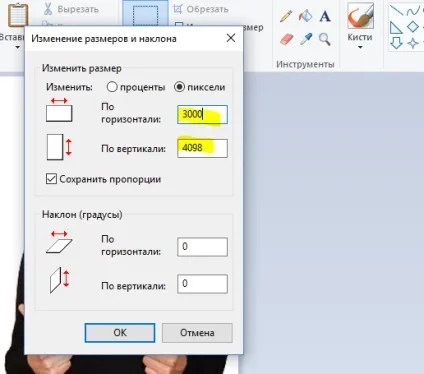Viewport: 424px width, 374px height.
Task: Click the horizontal resize icon
Action: [59, 110]
